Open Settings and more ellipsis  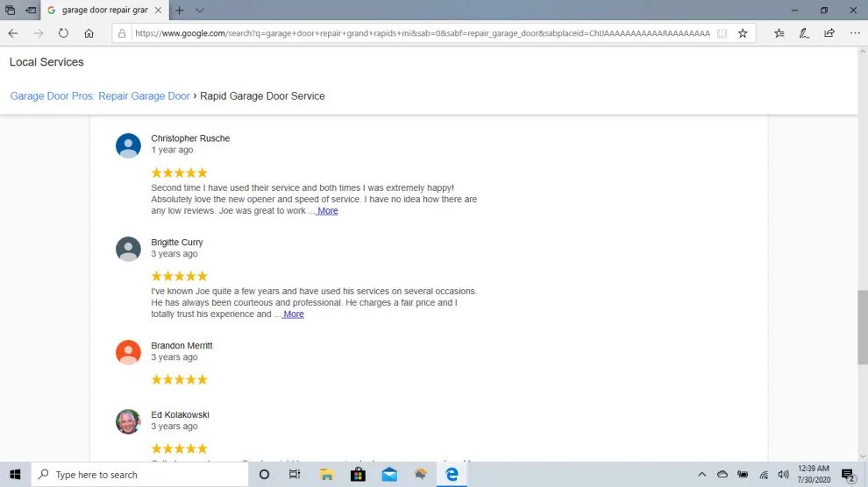click(x=855, y=33)
